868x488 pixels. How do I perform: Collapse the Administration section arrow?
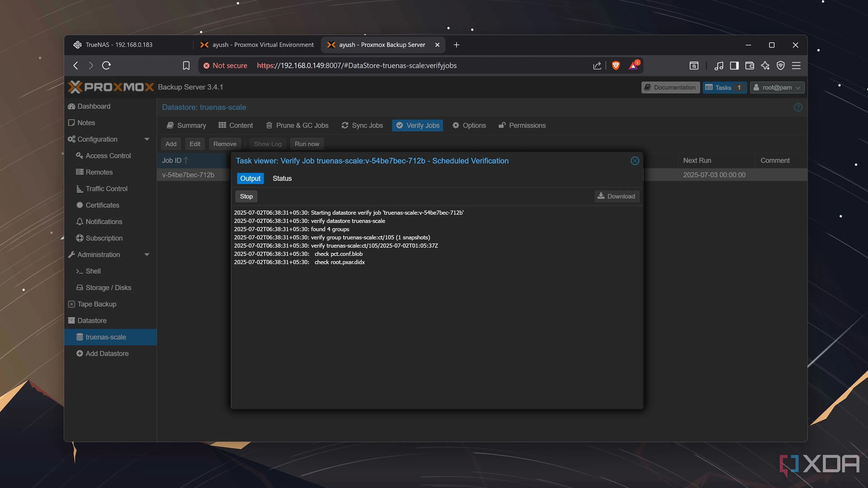tap(146, 255)
